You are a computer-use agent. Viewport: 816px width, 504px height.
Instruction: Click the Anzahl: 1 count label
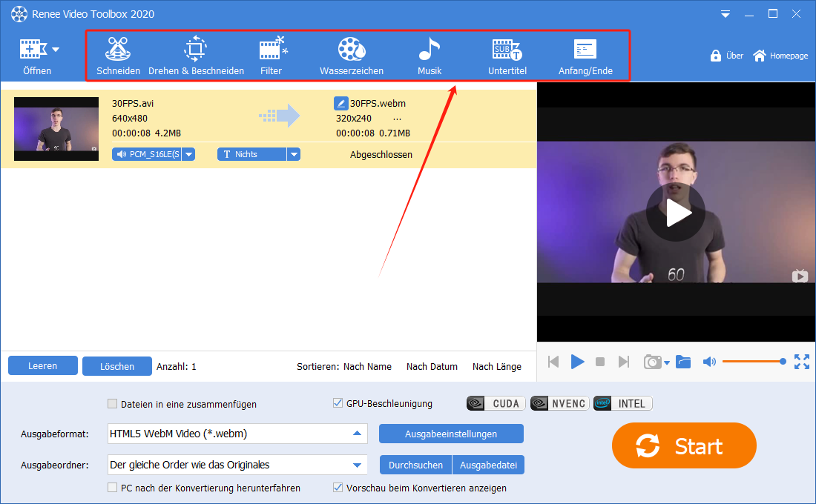point(177,367)
